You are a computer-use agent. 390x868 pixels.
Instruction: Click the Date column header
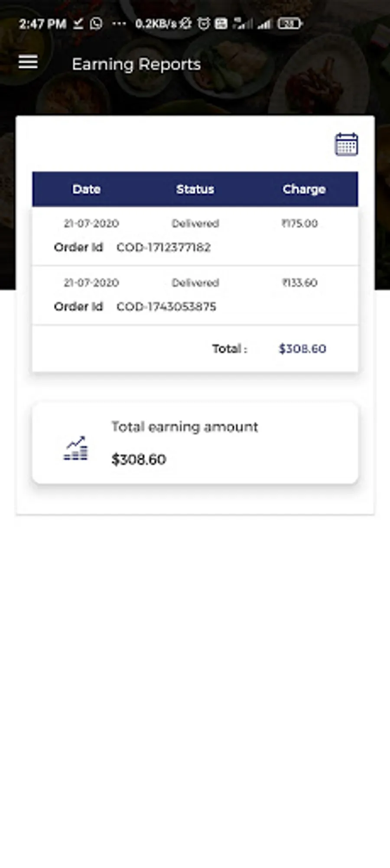[x=87, y=189]
